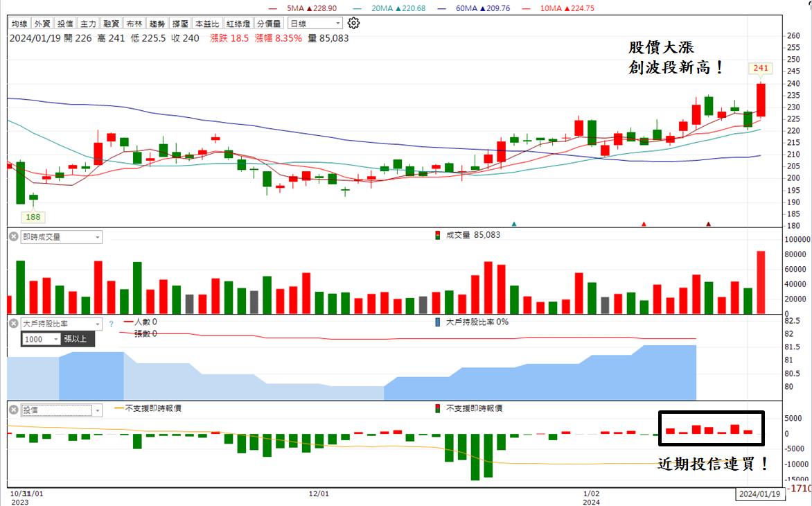Image resolution: width=812 pixels, height=506 pixels.
Task: Close the 大戶持股比率 panel
Action: (14, 323)
